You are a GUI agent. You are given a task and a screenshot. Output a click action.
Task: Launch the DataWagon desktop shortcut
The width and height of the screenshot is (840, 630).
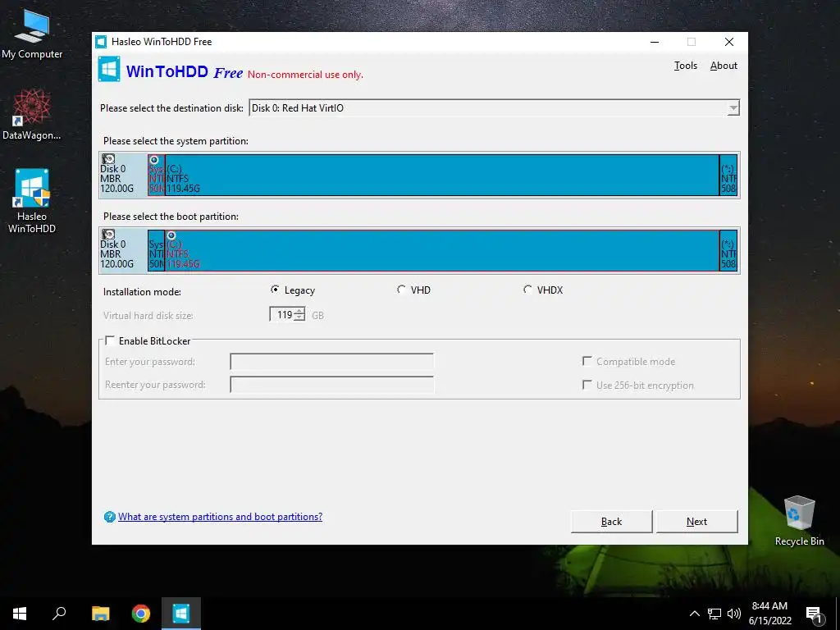pos(32,113)
